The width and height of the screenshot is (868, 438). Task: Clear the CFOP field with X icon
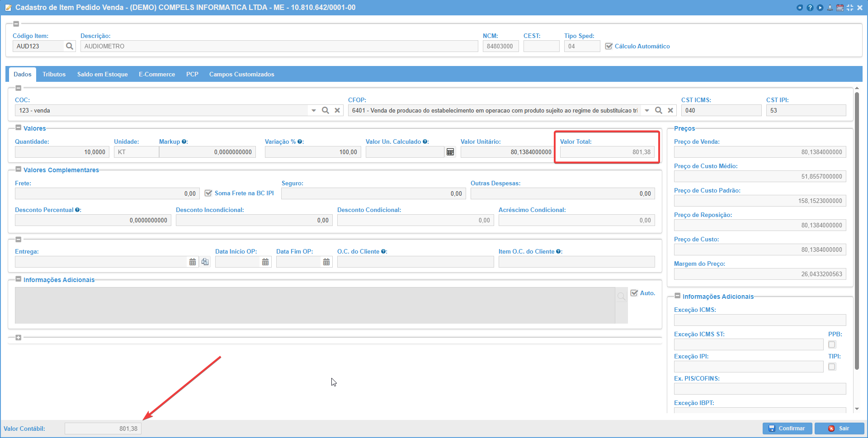point(670,110)
